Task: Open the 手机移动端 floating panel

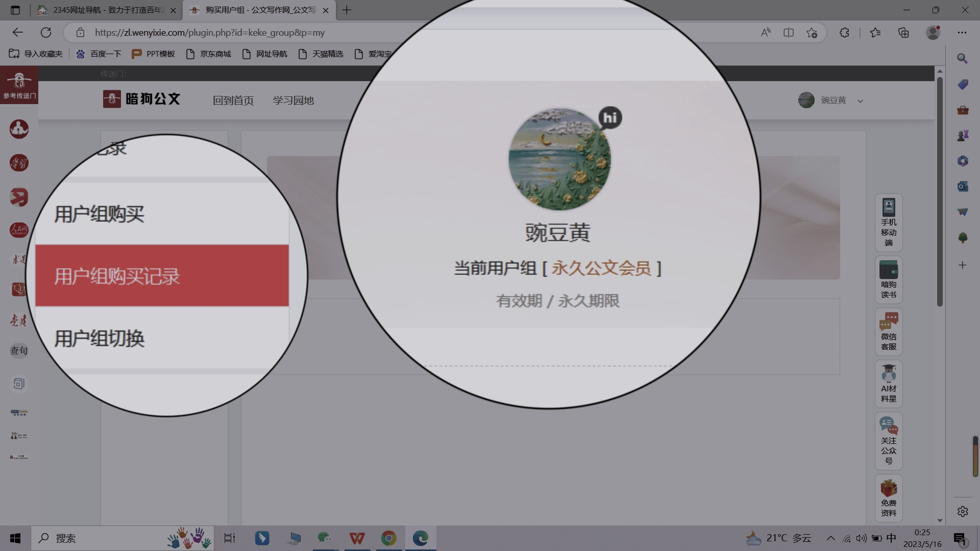Action: point(889,222)
